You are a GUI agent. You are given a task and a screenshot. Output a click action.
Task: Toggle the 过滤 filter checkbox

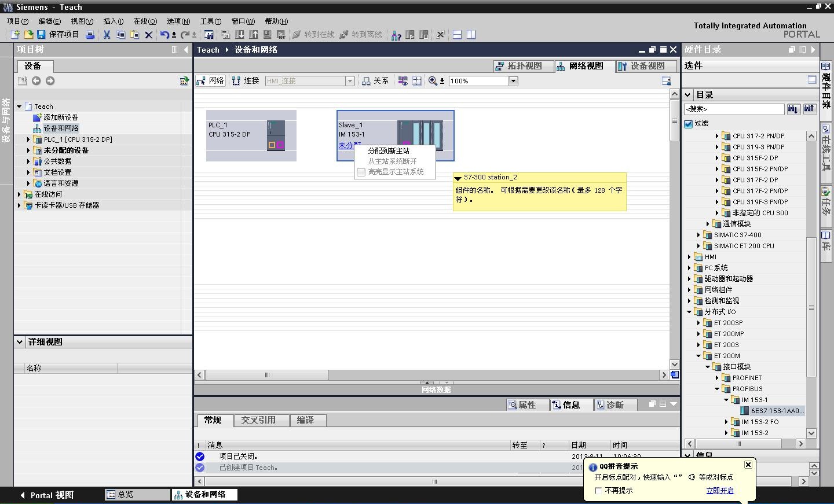click(689, 123)
